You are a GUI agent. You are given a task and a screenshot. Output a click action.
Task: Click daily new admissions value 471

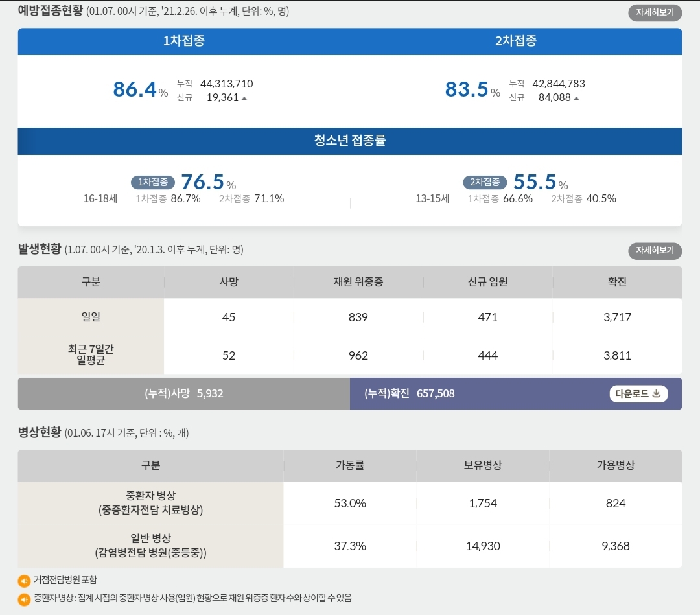pyautogui.click(x=487, y=318)
